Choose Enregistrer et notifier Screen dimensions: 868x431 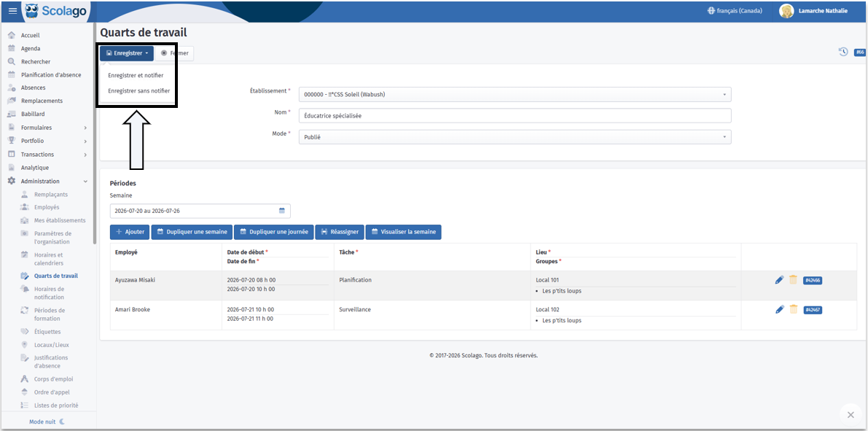tap(136, 75)
